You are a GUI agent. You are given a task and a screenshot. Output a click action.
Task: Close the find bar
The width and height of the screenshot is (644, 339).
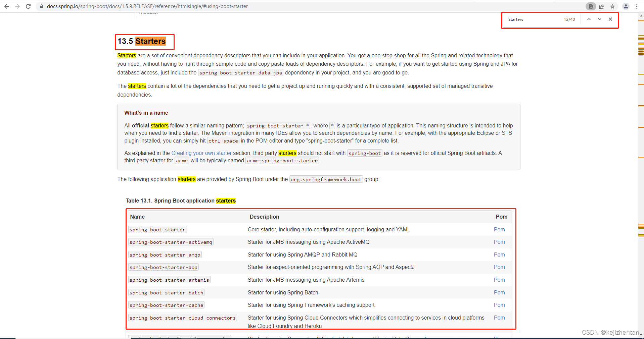610,19
